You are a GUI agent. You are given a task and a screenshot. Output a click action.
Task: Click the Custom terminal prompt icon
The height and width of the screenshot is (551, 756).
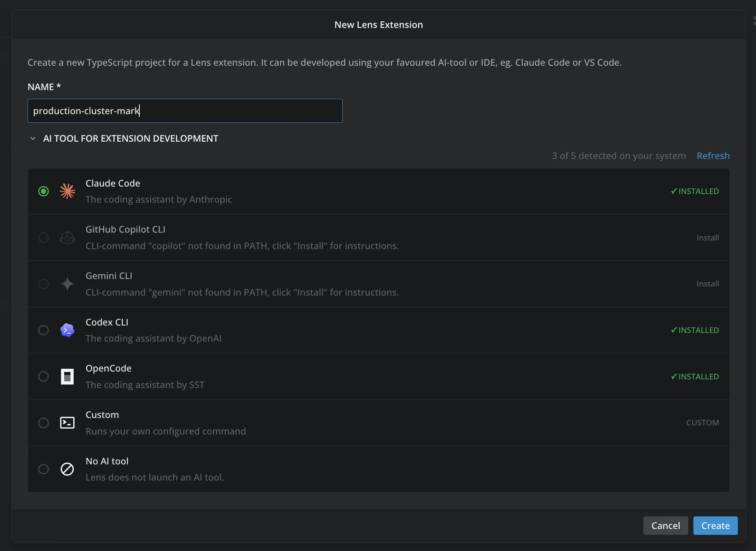67,423
